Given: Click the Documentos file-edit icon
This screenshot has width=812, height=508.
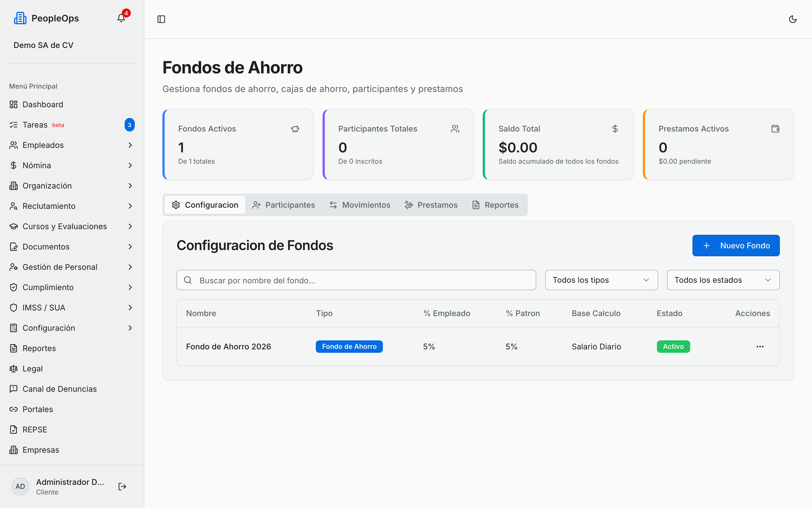Looking at the screenshot, I should tap(14, 247).
